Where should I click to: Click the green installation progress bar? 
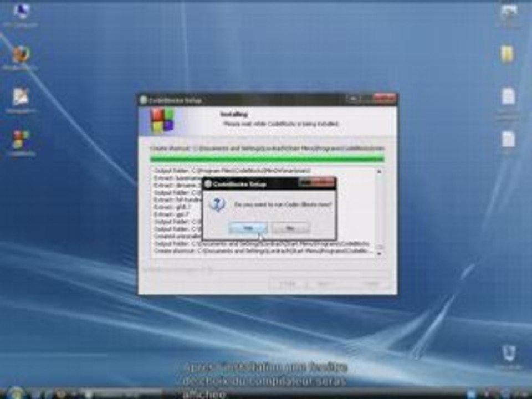tap(267, 159)
